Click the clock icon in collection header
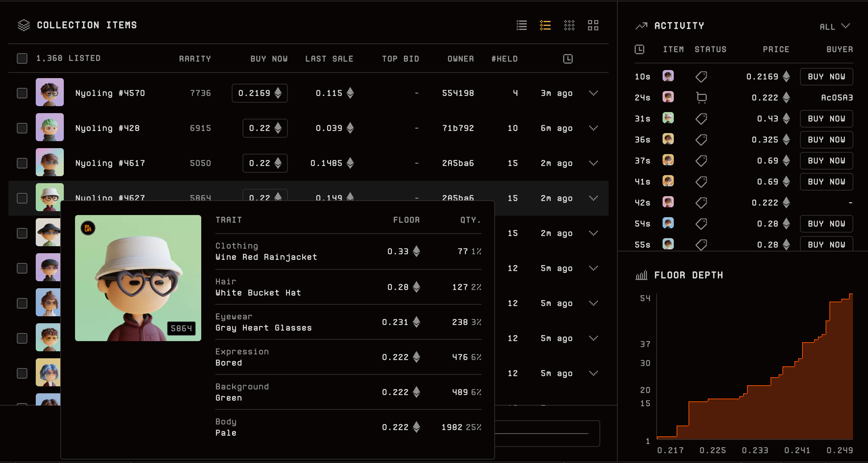 [568, 59]
